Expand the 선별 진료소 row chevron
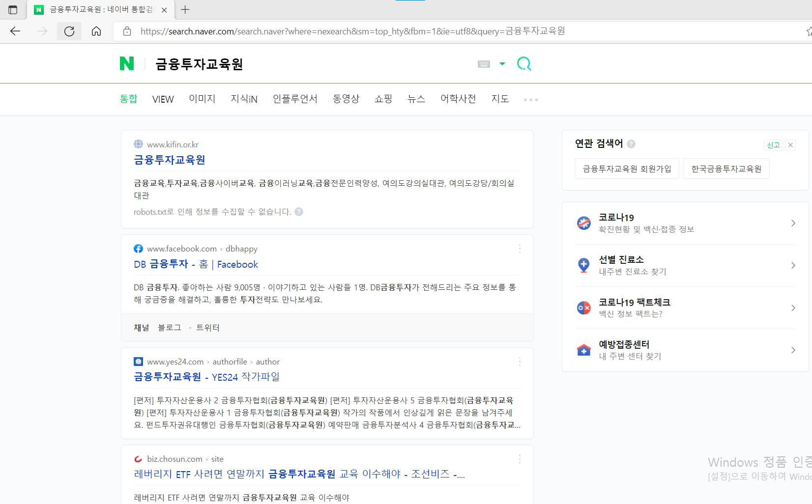Screen dimensions: 812x504 click(x=793, y=265)
